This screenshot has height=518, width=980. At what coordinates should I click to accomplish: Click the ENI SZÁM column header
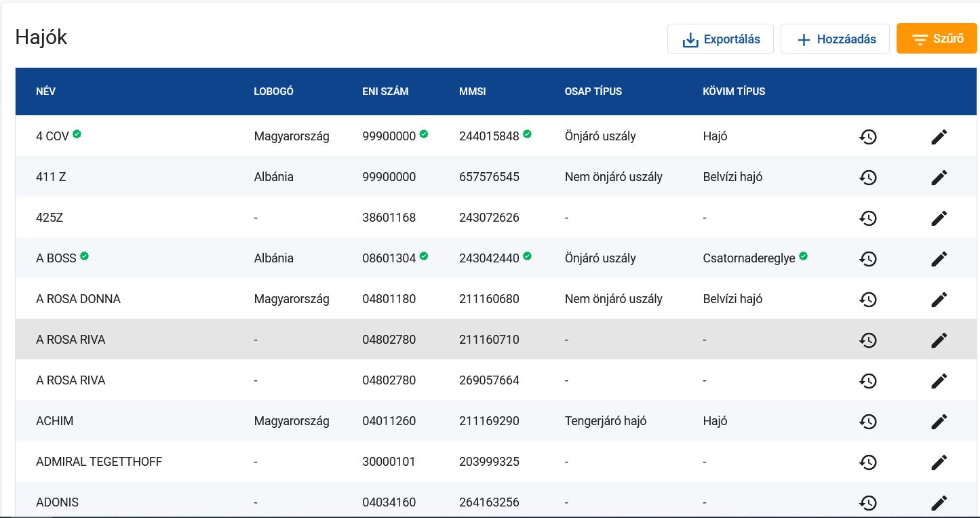click(x=385, y=92)
